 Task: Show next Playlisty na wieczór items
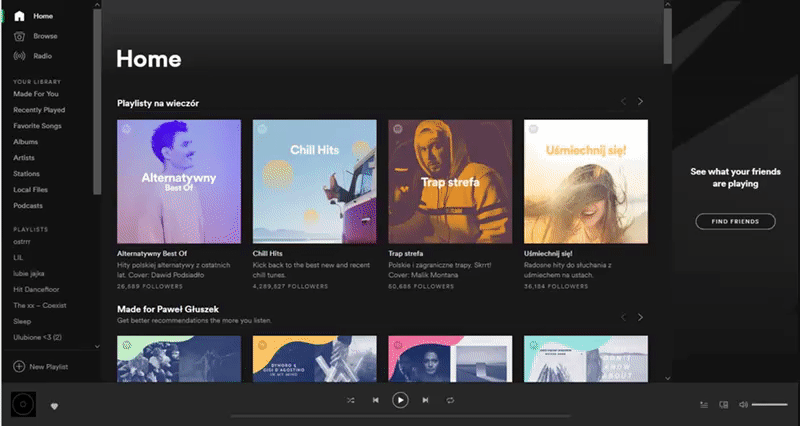640,102
